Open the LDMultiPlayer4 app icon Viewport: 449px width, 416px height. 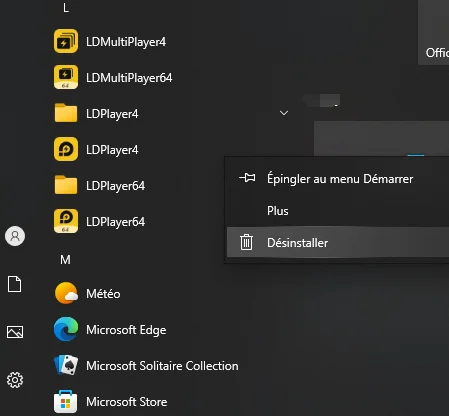pyautogui.click(x=66, y=41)
